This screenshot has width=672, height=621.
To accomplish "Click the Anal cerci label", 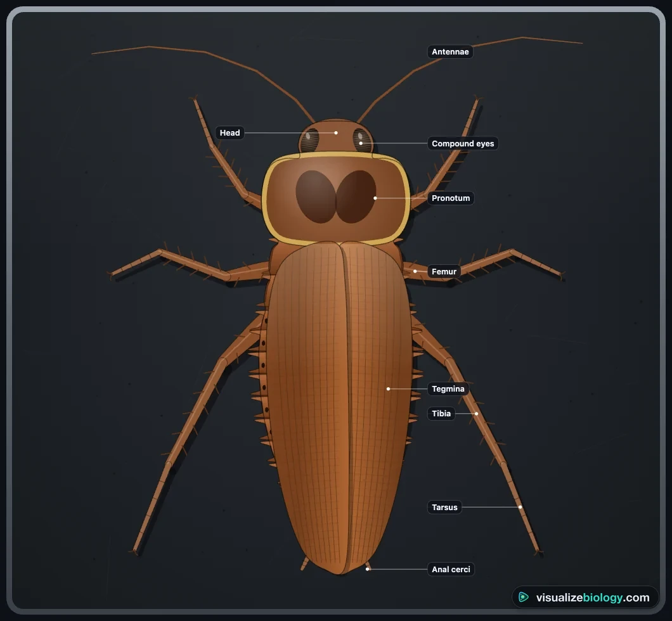I will [x=451, y=569].
